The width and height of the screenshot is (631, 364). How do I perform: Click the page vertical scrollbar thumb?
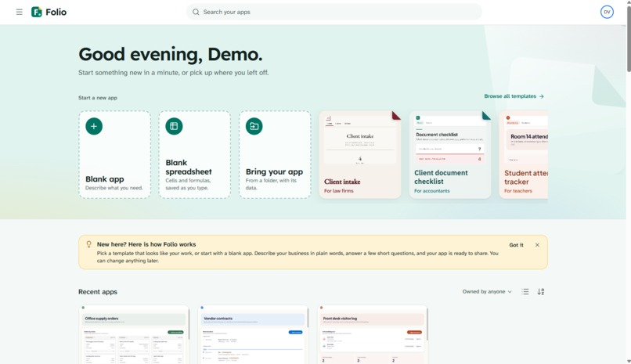pos(629,38)
